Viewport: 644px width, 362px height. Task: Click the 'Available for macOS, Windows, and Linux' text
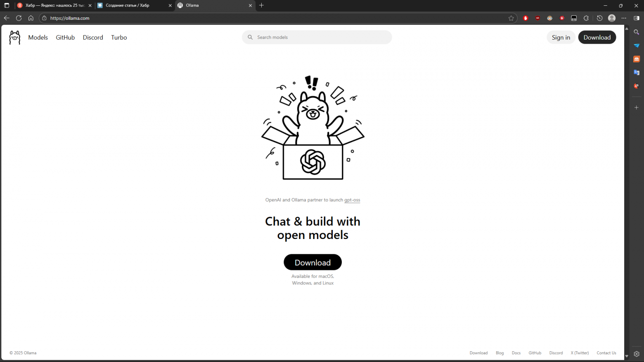[x=313, y=280]
